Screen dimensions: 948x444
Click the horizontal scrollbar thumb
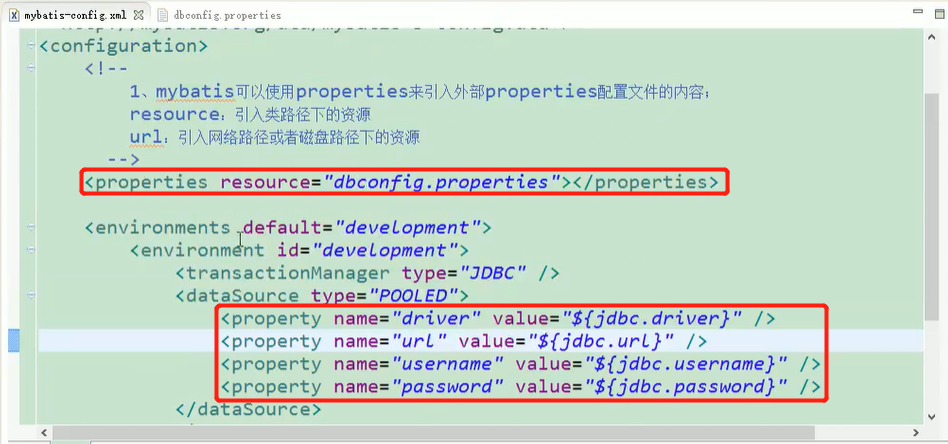[435, 433]
